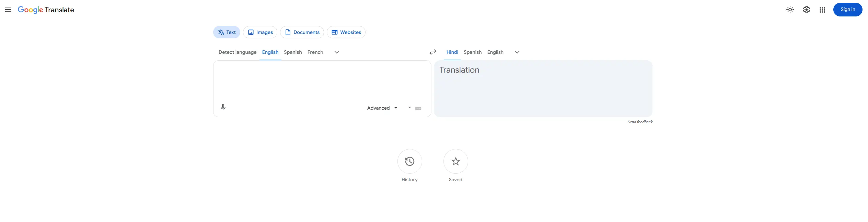
Task: Click the Google Translate logo
Action: [46, 10]
